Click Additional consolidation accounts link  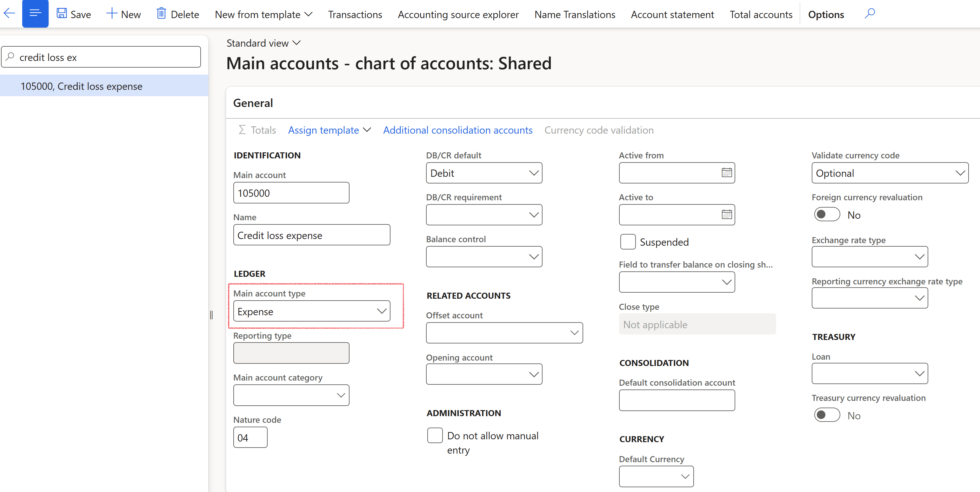458,130
